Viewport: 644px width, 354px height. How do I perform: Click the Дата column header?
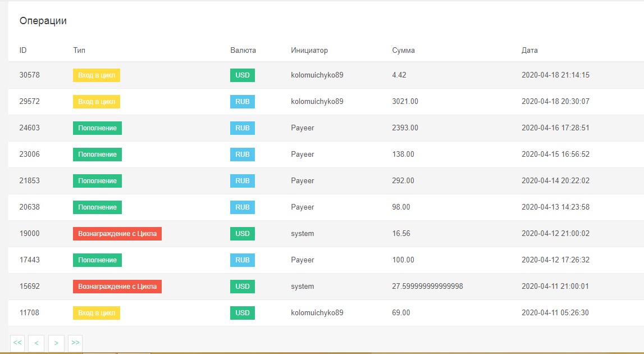tap(529, 51)
